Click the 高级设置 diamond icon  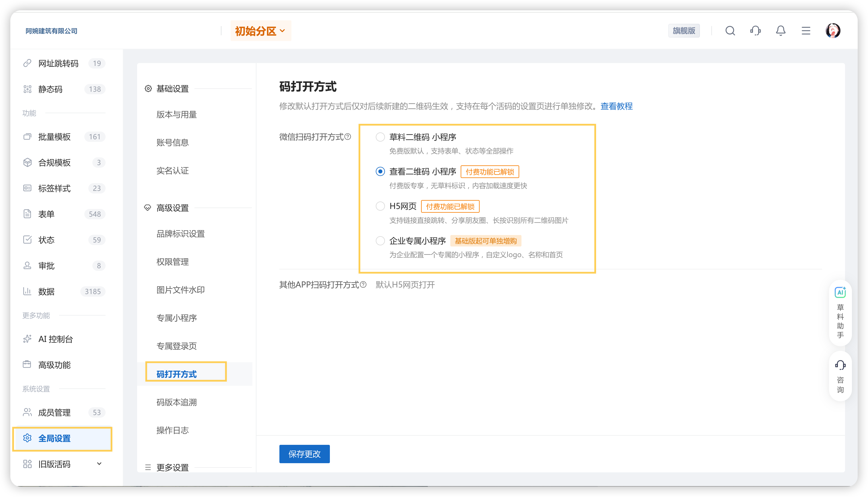pos(147,208)
